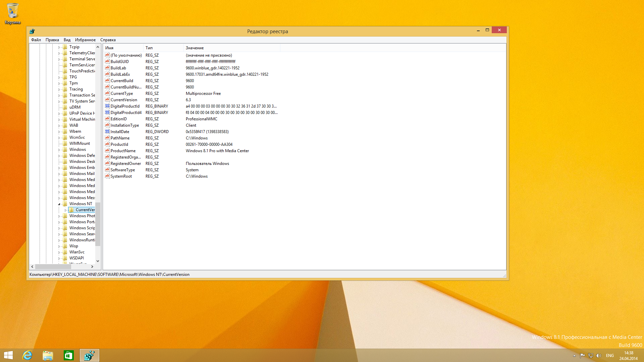This screenshot has height=362, width=644.
Task: Expand the CurrentVersion tree node
Action: [x=65, y=210]
